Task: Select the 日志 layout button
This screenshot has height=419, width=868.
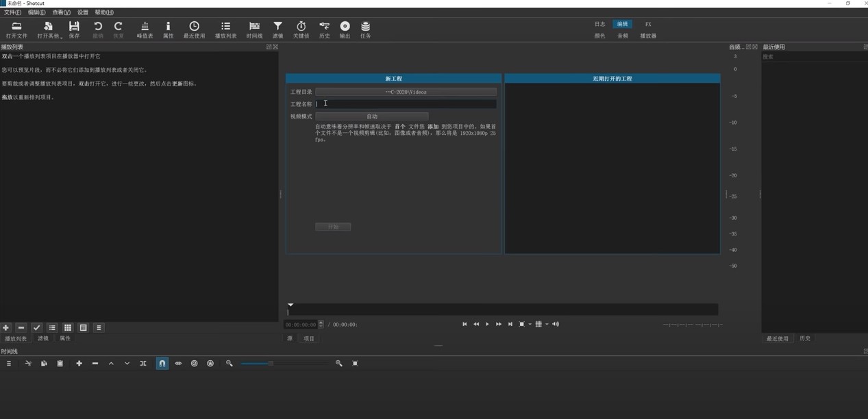Action: (600, 24)
